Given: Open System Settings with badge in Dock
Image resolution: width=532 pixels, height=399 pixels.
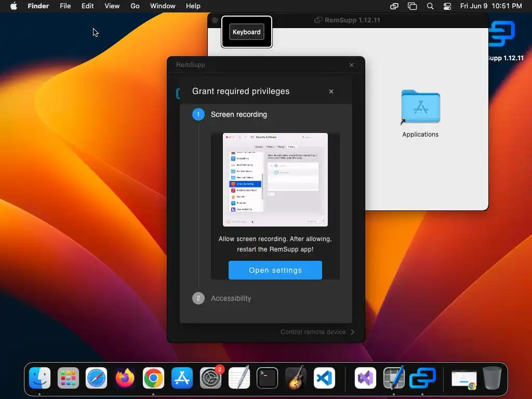Looking at the screenshot, I should point(211,377).
